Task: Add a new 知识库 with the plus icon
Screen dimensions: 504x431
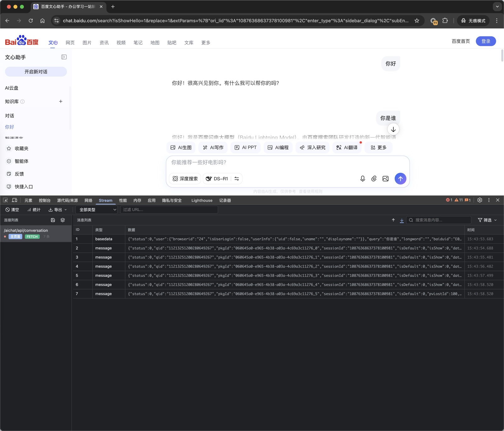Action: click(61, 101)
